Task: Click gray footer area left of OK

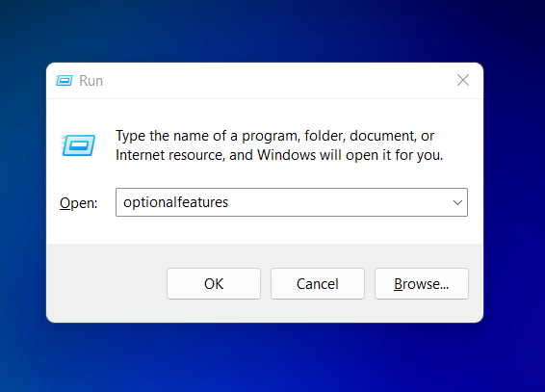Action: pos(106,283)
